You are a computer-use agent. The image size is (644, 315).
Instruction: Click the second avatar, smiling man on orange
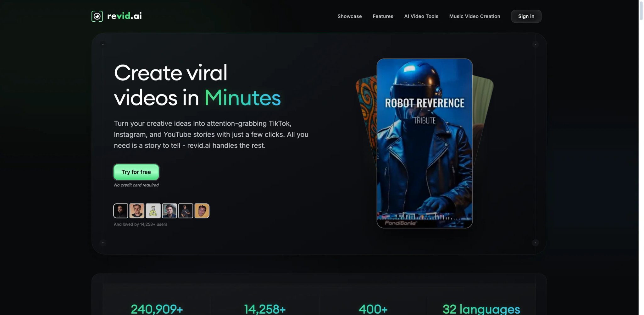[x=137, y=211]
